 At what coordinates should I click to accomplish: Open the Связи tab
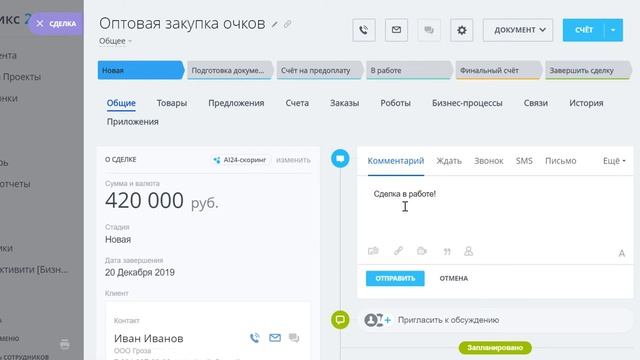536,103
